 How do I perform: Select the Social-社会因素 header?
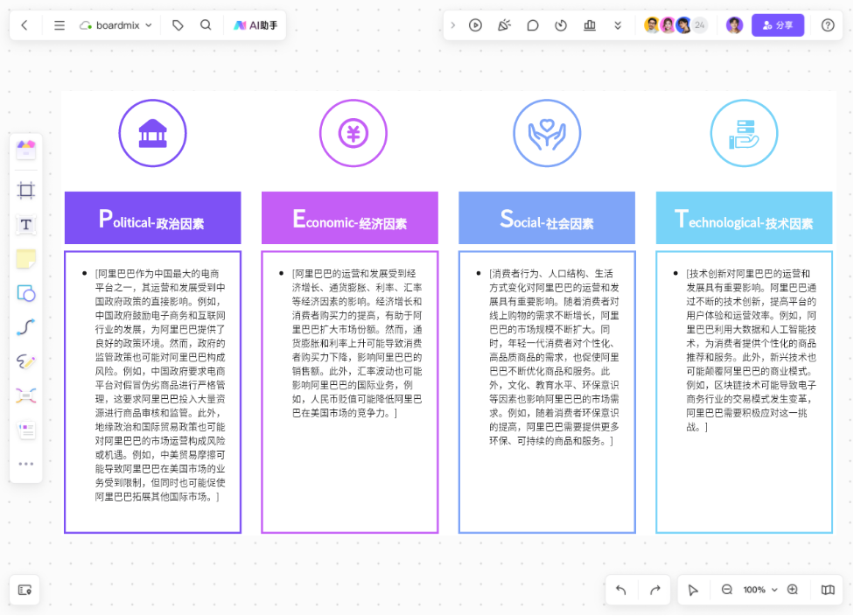547,218
